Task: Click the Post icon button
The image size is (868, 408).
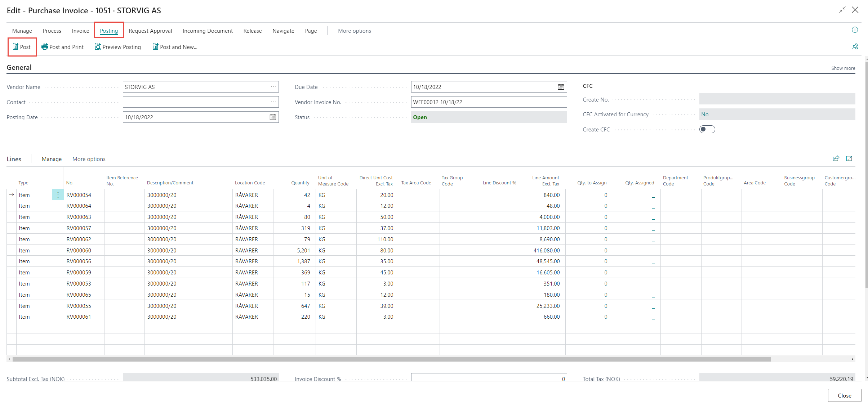Action: [22, 47]
